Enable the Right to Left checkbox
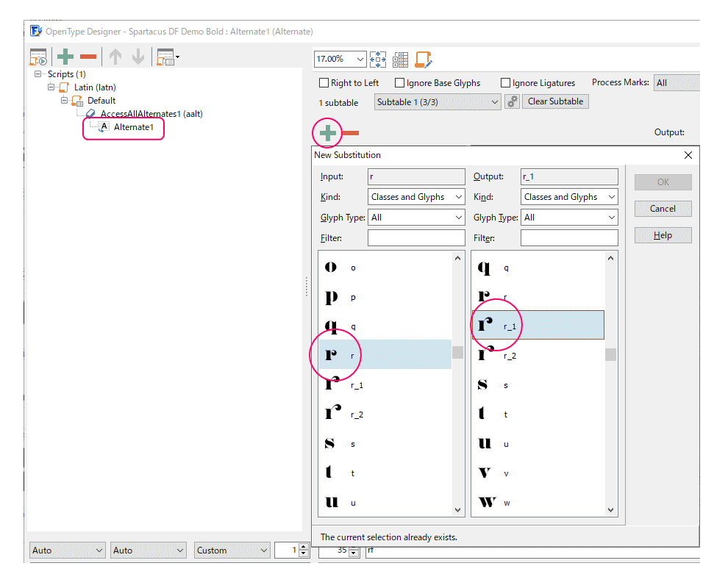 [324, 83]
